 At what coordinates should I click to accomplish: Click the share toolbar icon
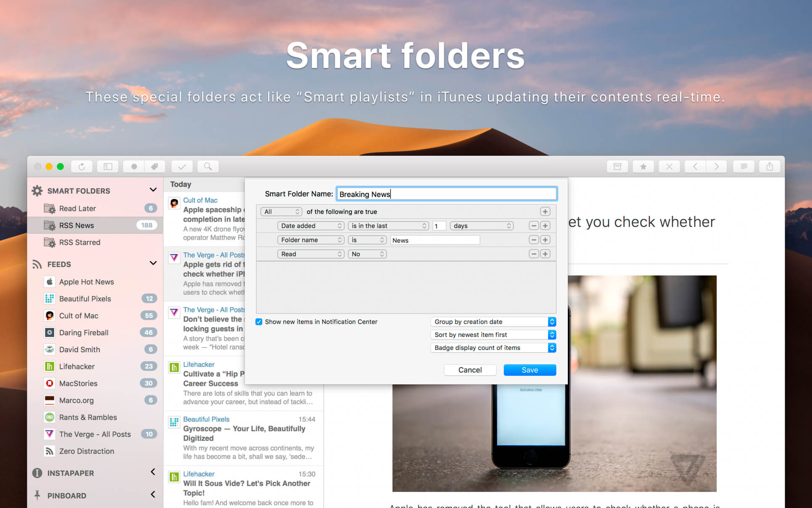point(769,166)
